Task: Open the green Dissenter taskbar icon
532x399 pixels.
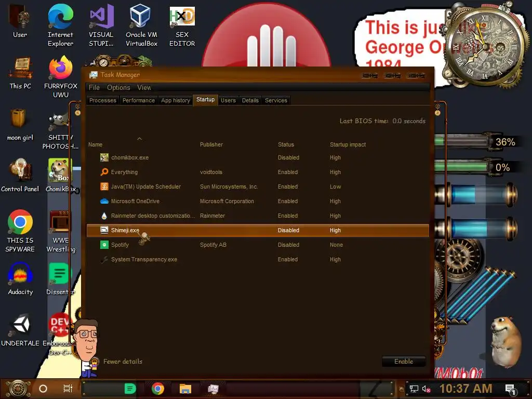Action: pyautogui.click(x=130, y=389)
